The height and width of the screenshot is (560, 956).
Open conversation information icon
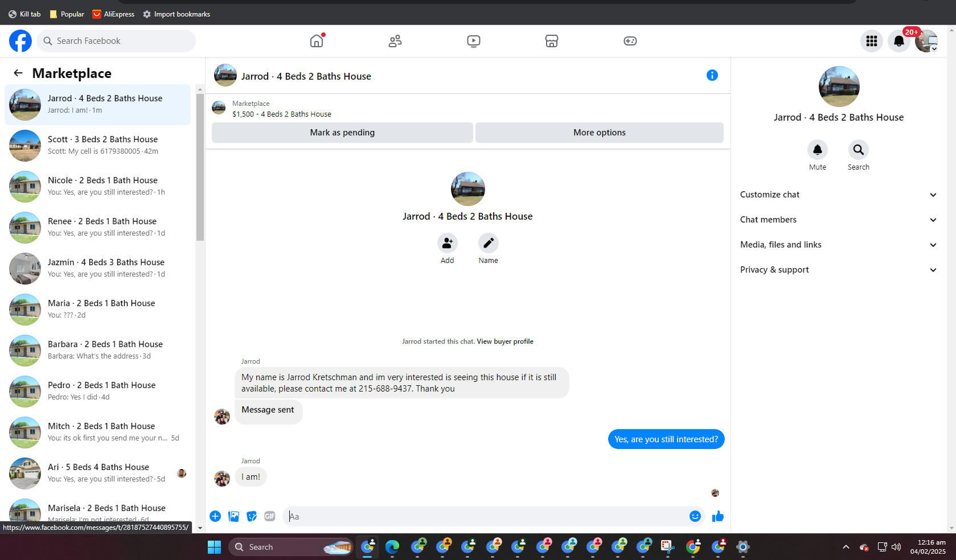(x=712, y=75)
